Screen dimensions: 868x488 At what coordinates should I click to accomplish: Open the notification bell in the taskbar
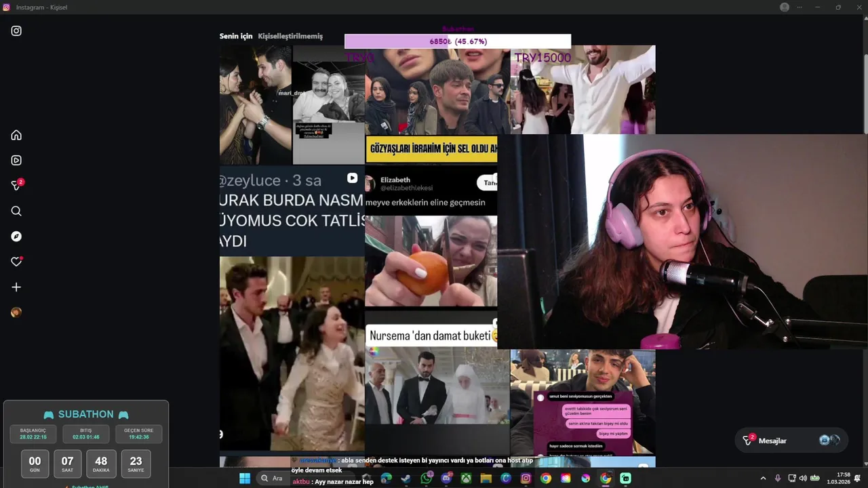click(x=858, y=479)
